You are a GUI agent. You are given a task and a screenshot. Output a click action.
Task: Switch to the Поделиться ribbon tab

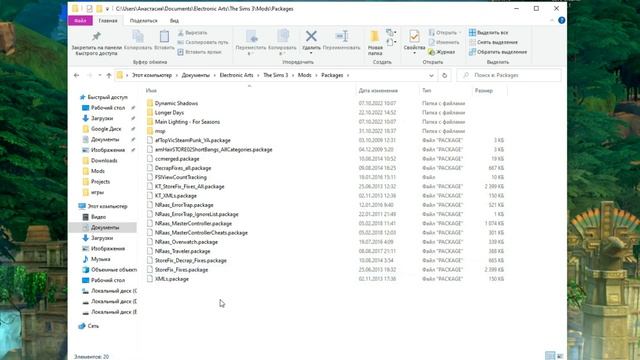[x=143, y=20]
